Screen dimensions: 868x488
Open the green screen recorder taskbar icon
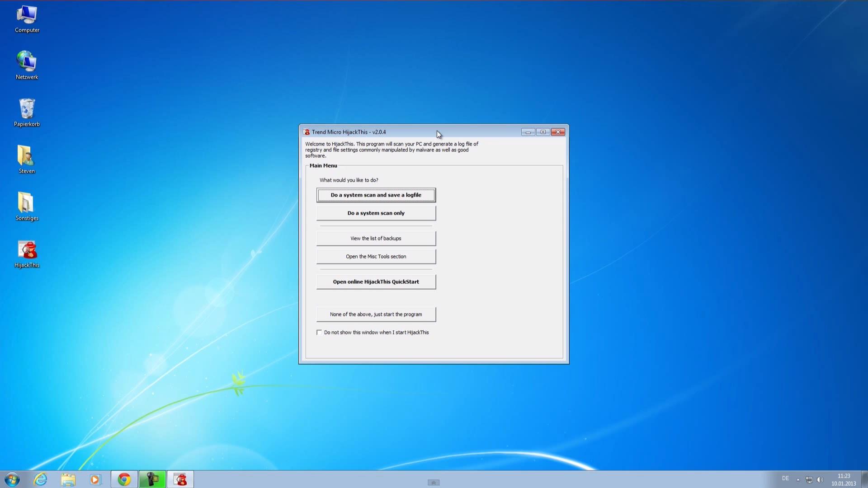click(x=152, y=479)
